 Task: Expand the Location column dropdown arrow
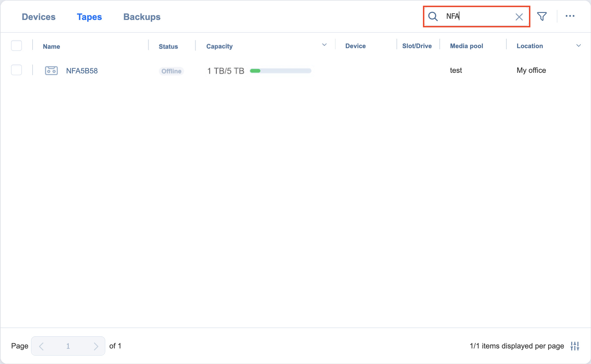tap(578, 45)
